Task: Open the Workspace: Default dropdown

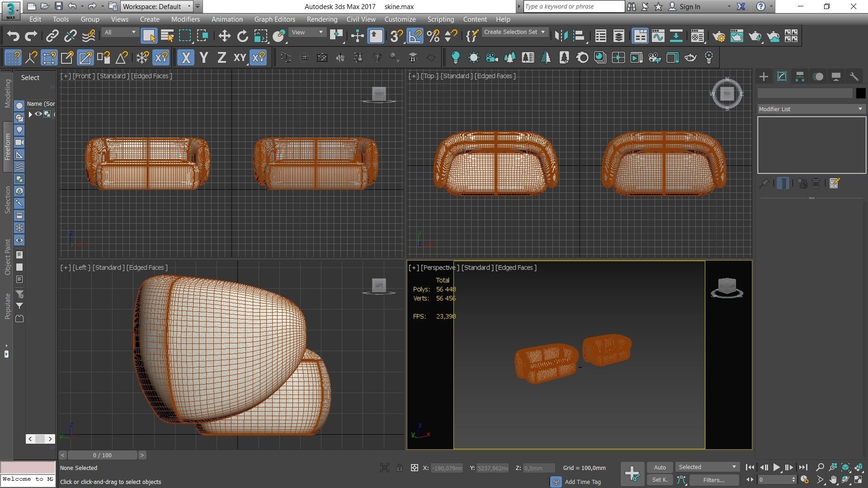Action: click(x=157, y=6)
